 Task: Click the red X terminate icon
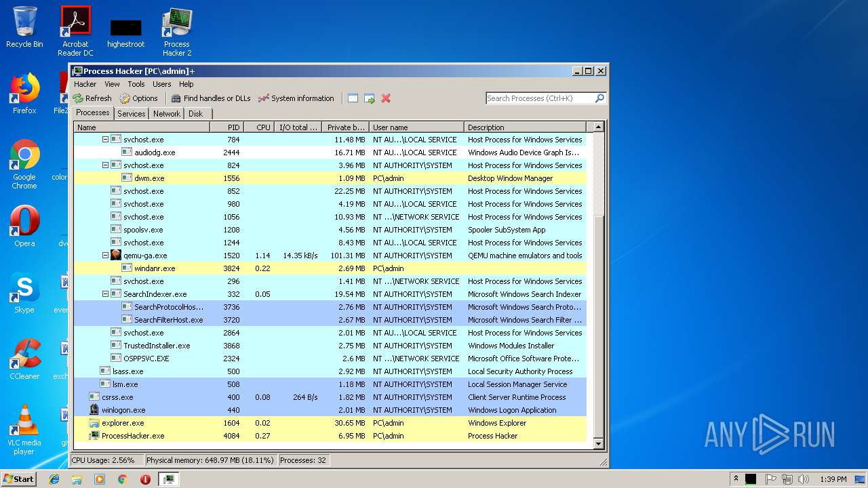pyautogui.click(x=386, y=98)
